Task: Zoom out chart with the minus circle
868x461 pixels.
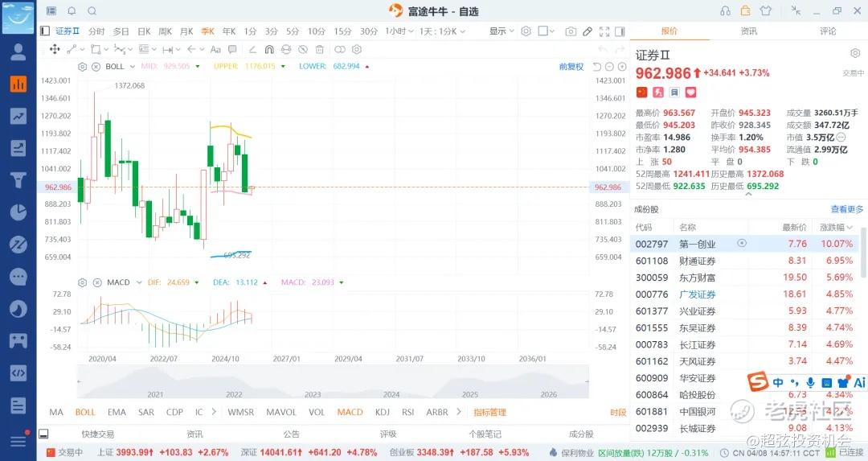Action: click(x=609, y=67)
